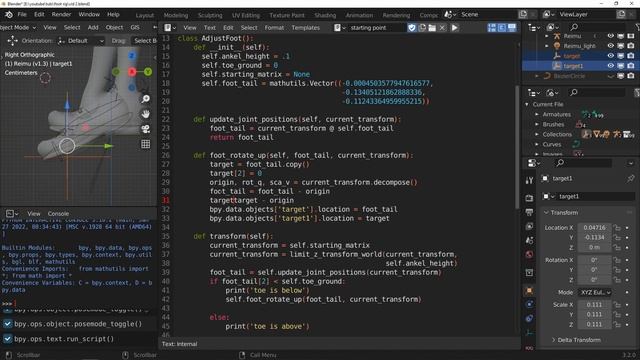Toggle line numbers display in text editor
The height and width of the screenshot is (360, 640).
click(x=492, y=28)
